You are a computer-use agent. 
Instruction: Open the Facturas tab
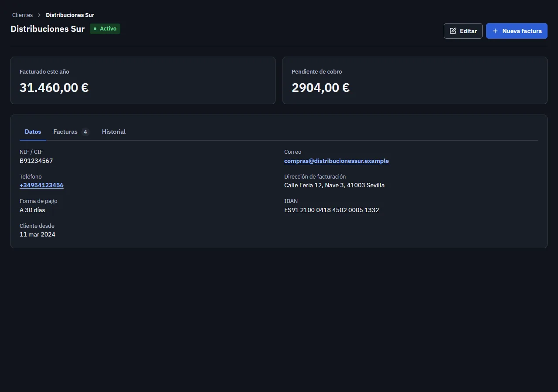[71, 132]
